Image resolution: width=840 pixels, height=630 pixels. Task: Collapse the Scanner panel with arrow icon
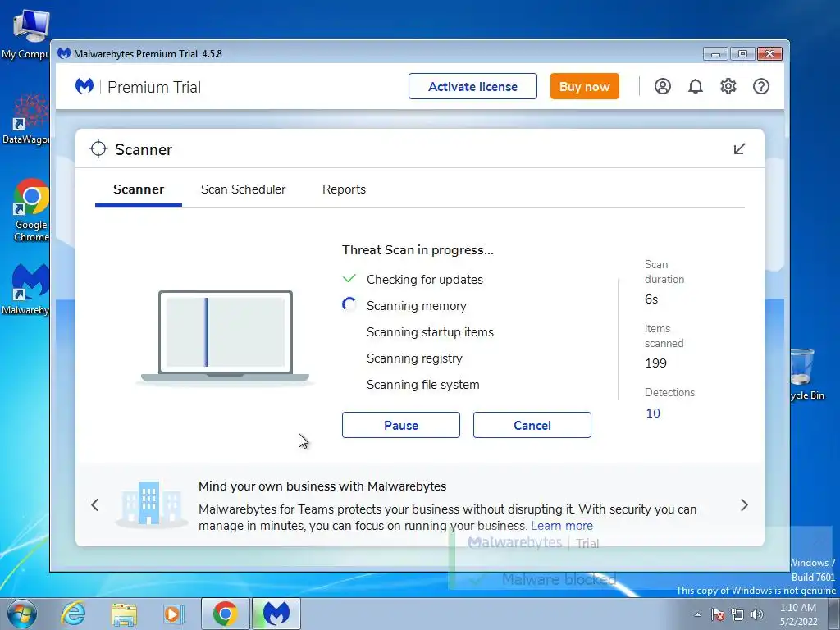[739, 149]
